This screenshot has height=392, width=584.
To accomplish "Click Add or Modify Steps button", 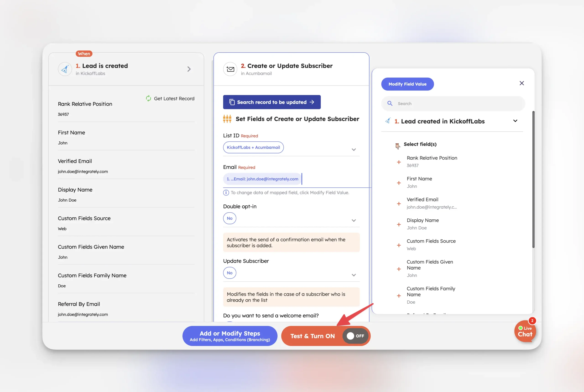I will click(230, 336).
